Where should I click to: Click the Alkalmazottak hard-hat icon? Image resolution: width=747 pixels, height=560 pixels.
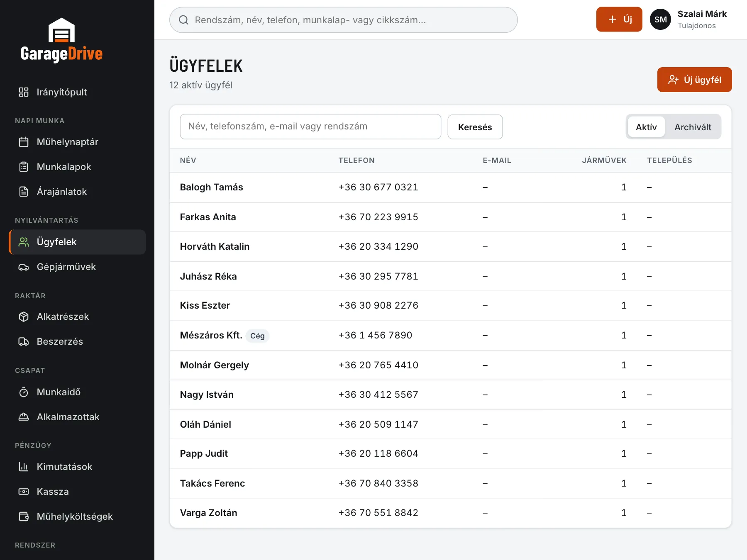[x=24, y=417]
